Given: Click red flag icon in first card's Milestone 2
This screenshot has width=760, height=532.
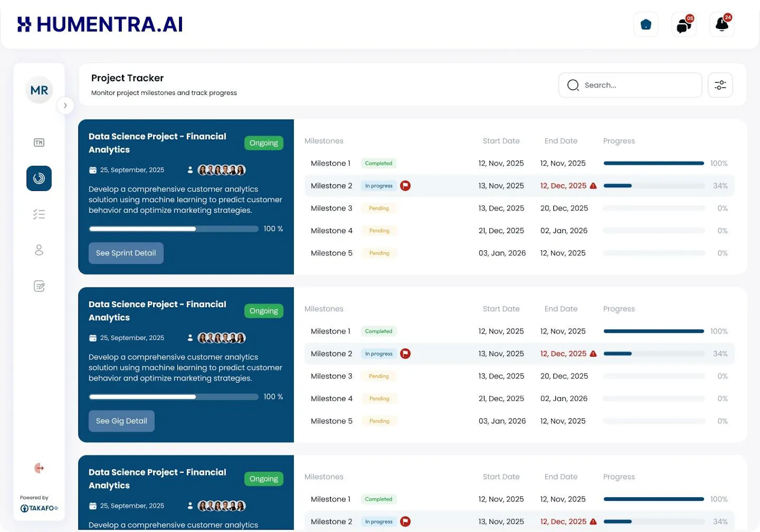Looking at the screenshot, I should coord(405,186).
